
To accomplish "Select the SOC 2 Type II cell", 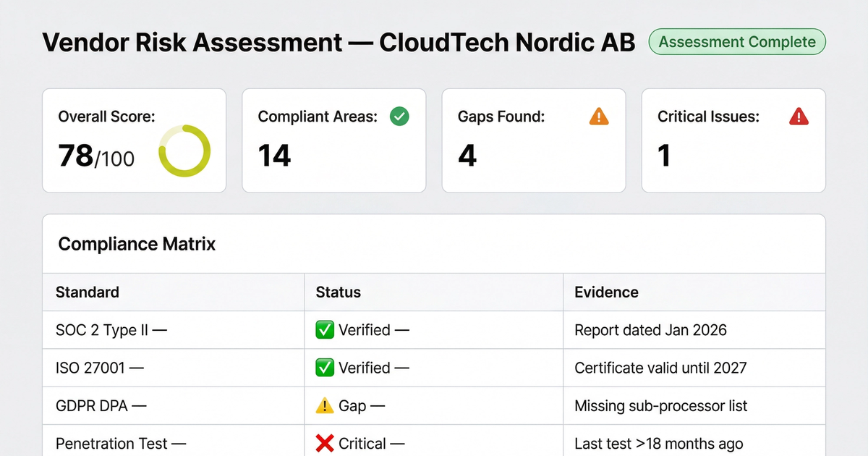I will point(174,330).
